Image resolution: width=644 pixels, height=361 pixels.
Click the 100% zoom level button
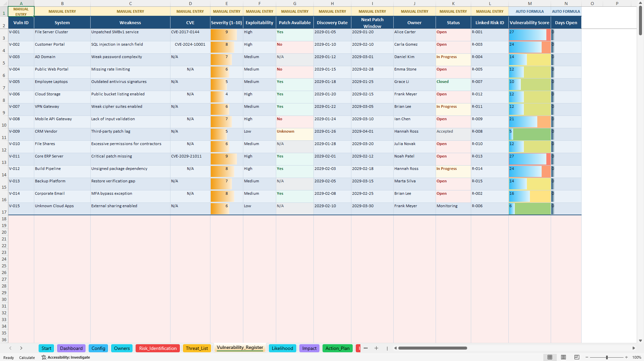(637, 357)
